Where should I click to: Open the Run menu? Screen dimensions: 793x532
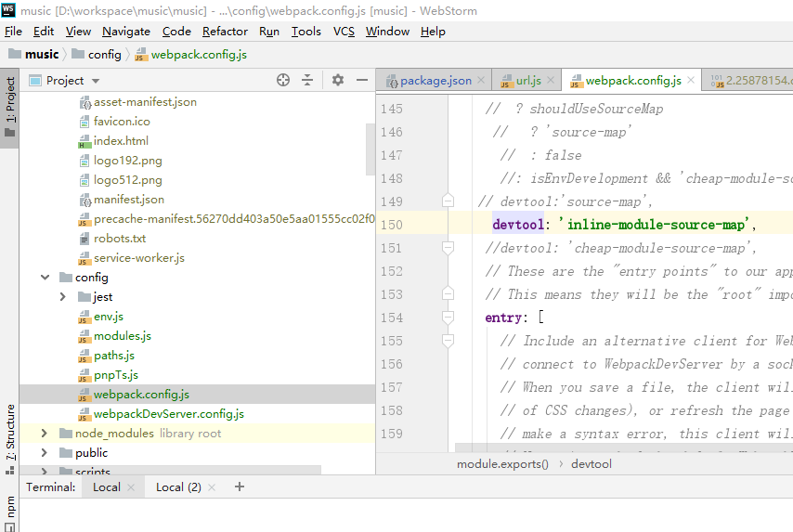(x=269, y=32)
